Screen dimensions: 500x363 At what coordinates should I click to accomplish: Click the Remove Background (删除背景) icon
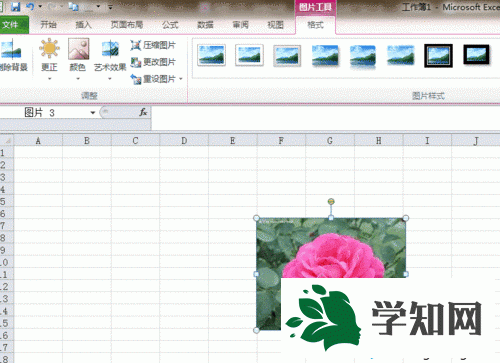click(x=12, y=50)
